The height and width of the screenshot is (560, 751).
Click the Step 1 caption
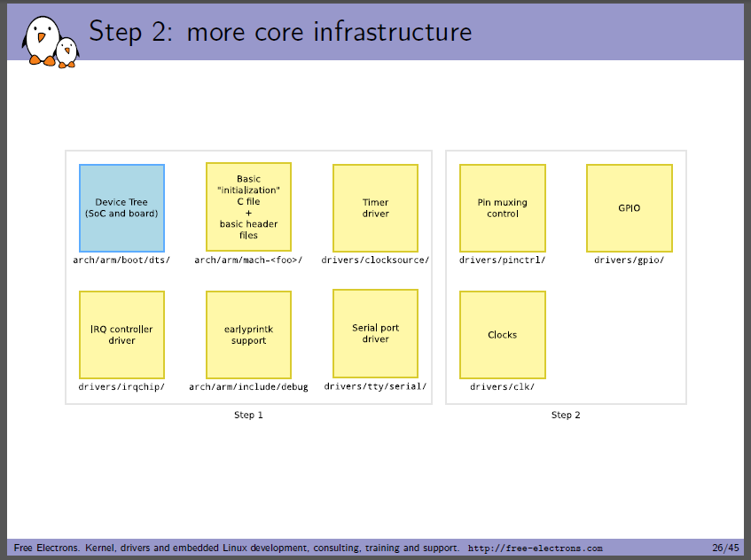tap(248, 415)
